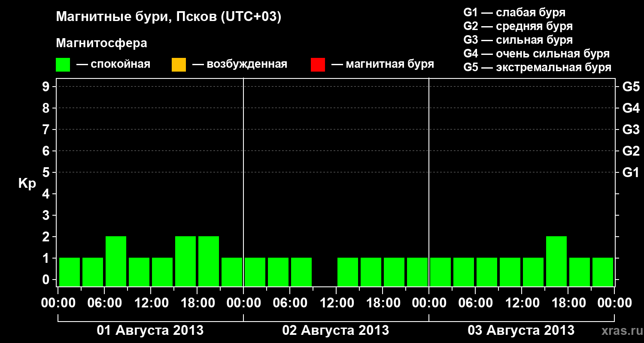
Task: Click the '01 Августа 2013' date label
Action: (x=150, y=330)
